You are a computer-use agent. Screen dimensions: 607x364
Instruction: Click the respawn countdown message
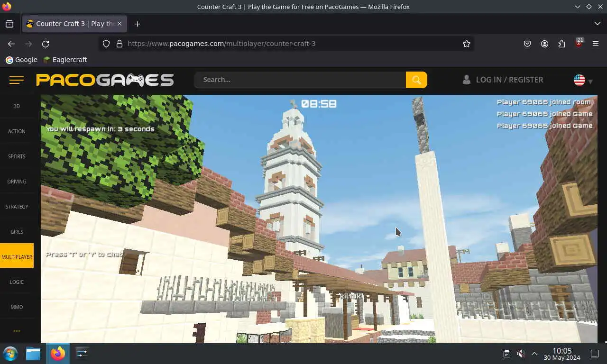point(100,129)
